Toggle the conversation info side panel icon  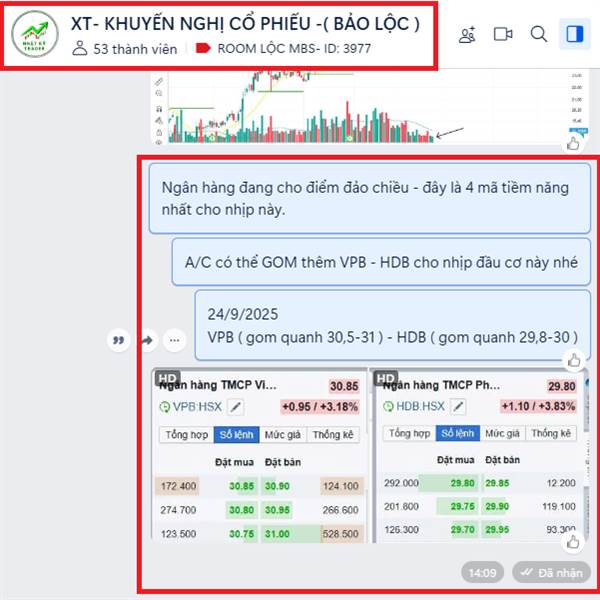574,34
